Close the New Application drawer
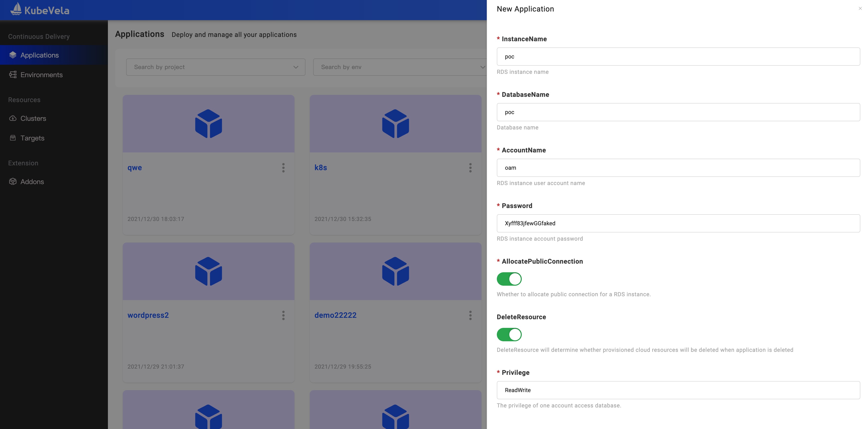The height and width of the screenshot is (429, 868). [x=860, y=9]
